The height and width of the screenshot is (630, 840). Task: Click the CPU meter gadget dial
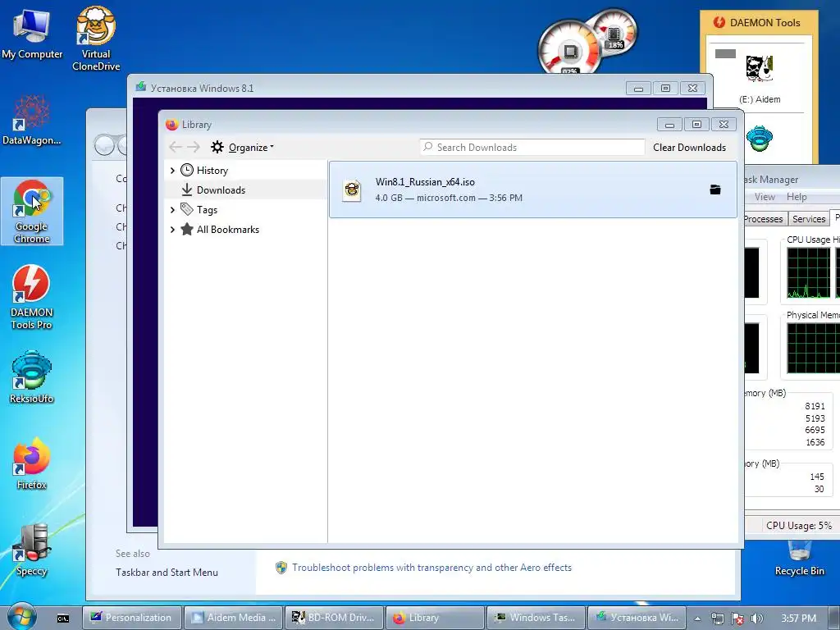pyautogui.click(x=569, y=49)
